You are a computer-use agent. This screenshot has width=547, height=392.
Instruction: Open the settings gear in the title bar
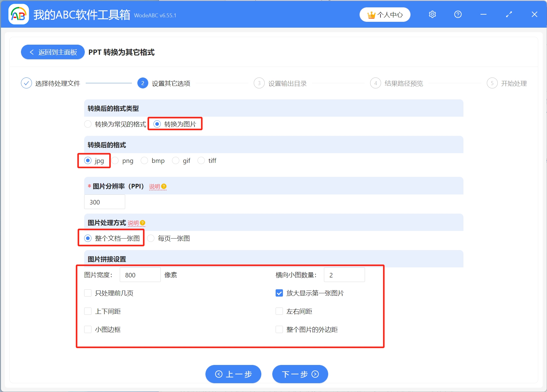pyautogui.click(x=432, y=14)
